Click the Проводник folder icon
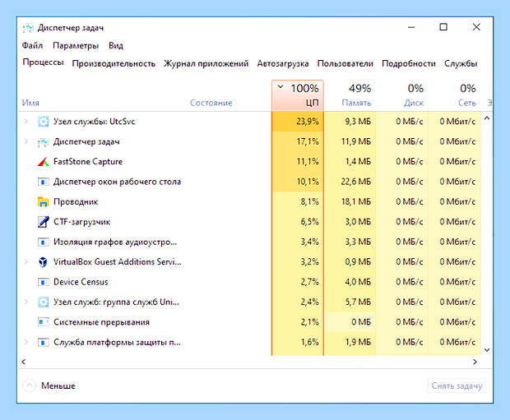The image size is (510, 420). point(44,202)
